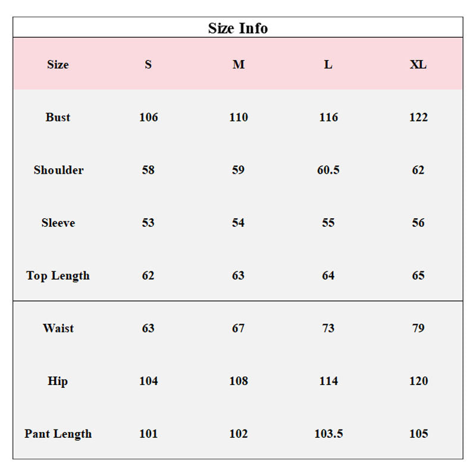Click the Size Info title
476x476 pixels.
(x=238, y=28)
